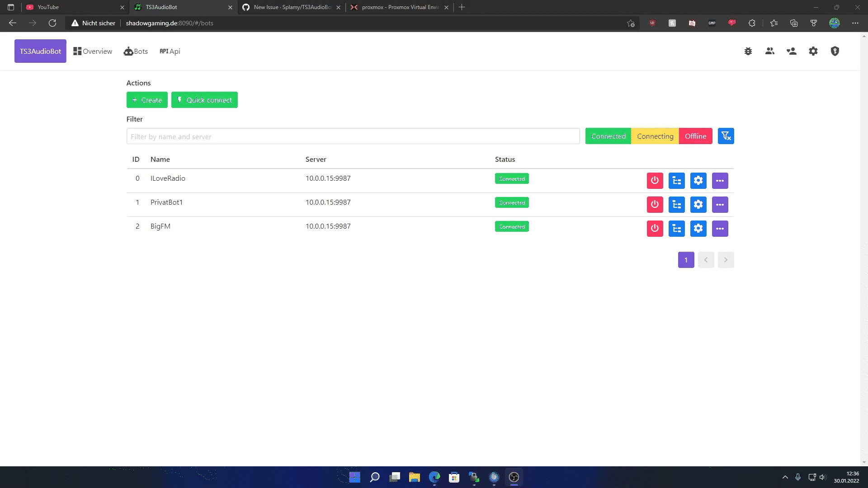The height and width of the screenshot is (488, 868).
Task: Click the Create bot button
Action: 147,100
